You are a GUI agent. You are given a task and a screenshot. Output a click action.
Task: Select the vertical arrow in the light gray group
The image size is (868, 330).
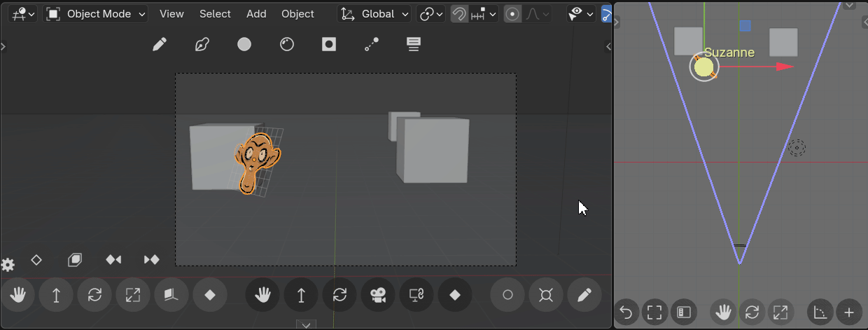point(56,296)
